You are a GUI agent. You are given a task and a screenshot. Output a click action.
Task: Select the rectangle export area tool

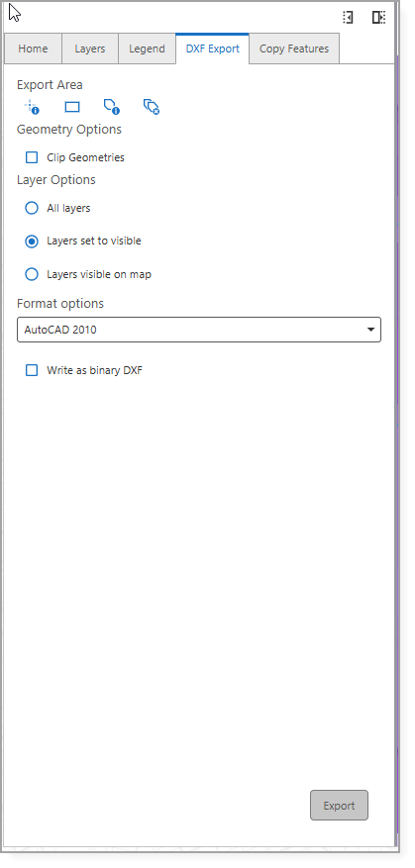pos(72,107)
